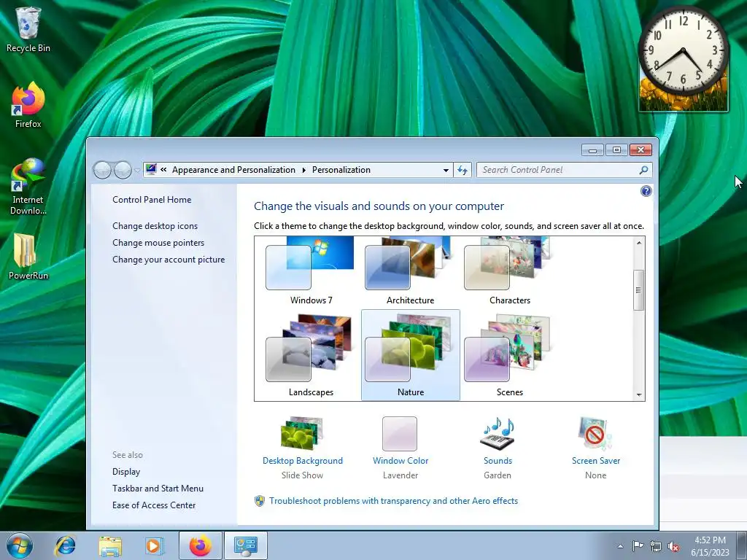The image size is (747, 560).
Task: Open Change desktop icons link
Action: [x=155, y=226]
